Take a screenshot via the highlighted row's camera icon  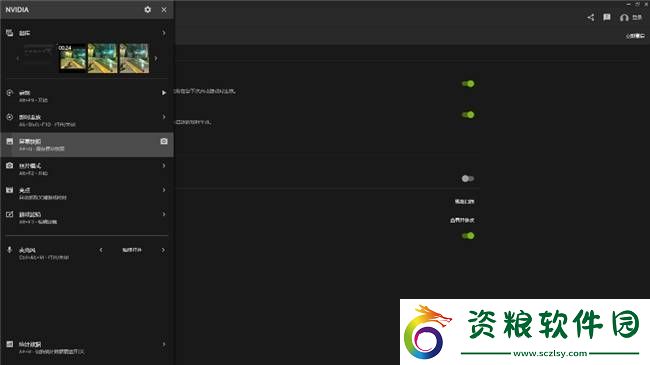click(x=164, y=141)
